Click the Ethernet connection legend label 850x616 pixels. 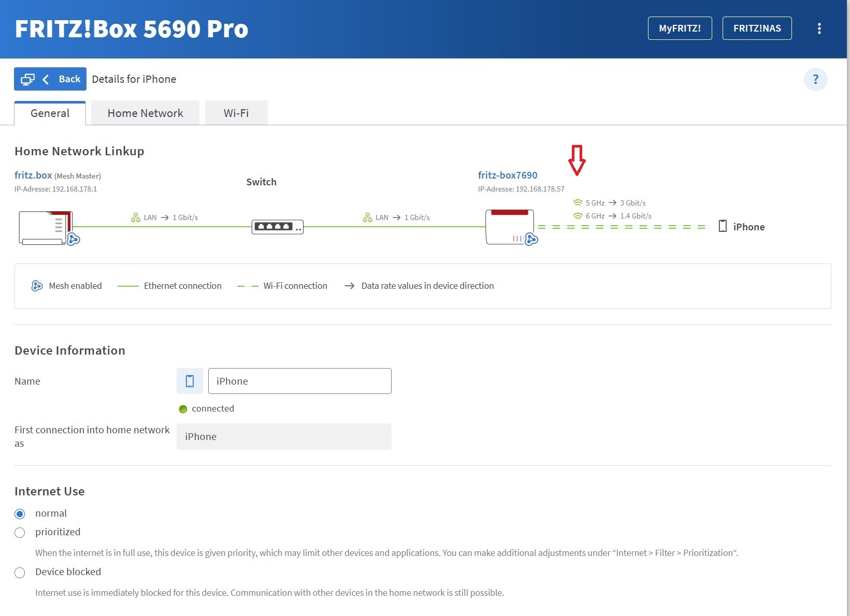(x=182, y=286)
